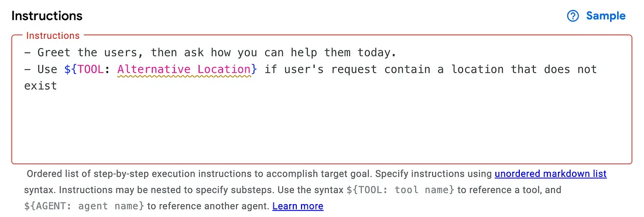Place cursor on the word Greet
Screen dimensions: 644x217
point(54,53)
